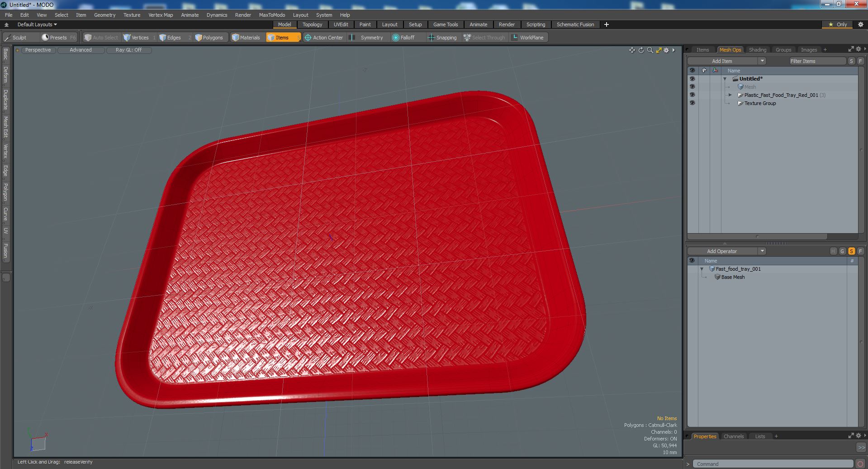Image resolution: width=868 pixels, height=469 pixels.
Task: Maximize the Properties panel
Action: (x=851, y=435)
